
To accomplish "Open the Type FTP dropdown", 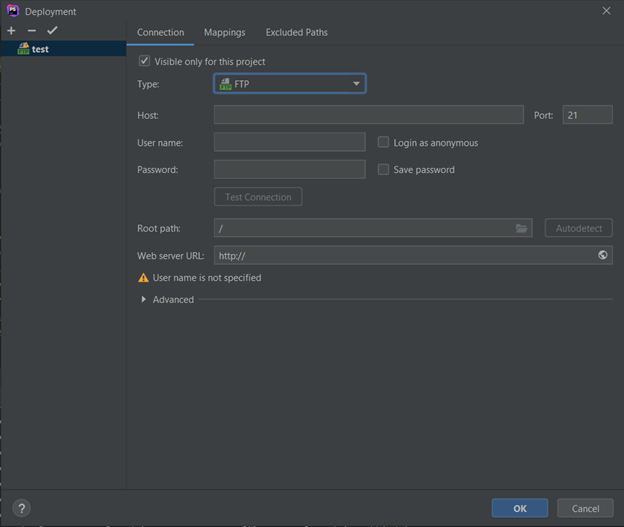I will (x=290, y=84).
